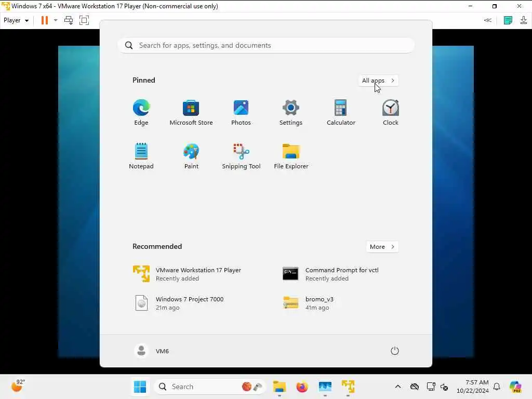Launch Notepad from pinned apps
This screenshot has height=399, width=532.
pos(141,156)
